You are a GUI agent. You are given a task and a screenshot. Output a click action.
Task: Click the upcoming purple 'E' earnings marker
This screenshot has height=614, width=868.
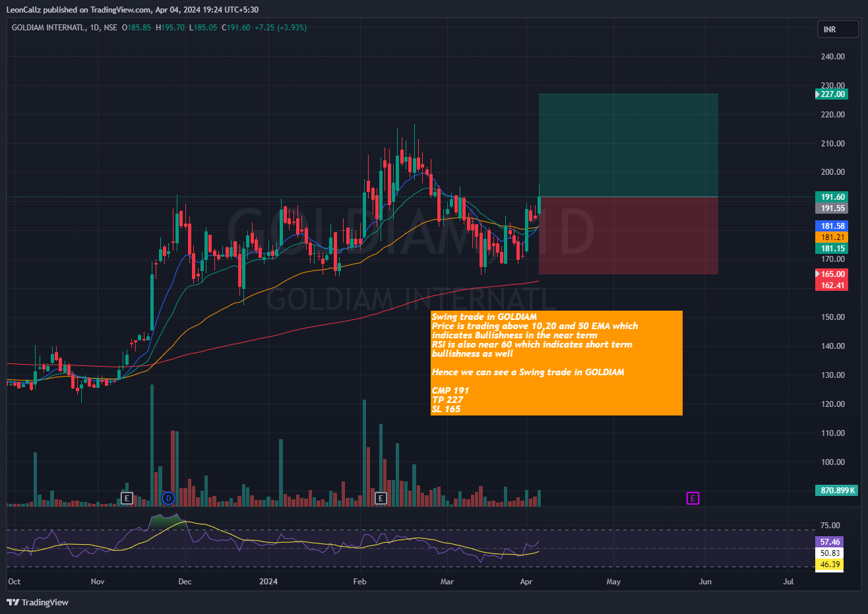693,498
